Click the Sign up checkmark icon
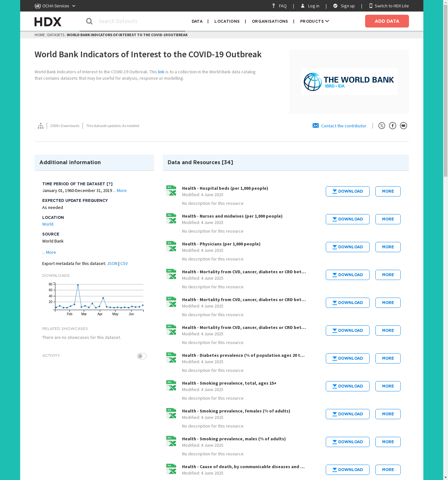 [x=335, y=6]
